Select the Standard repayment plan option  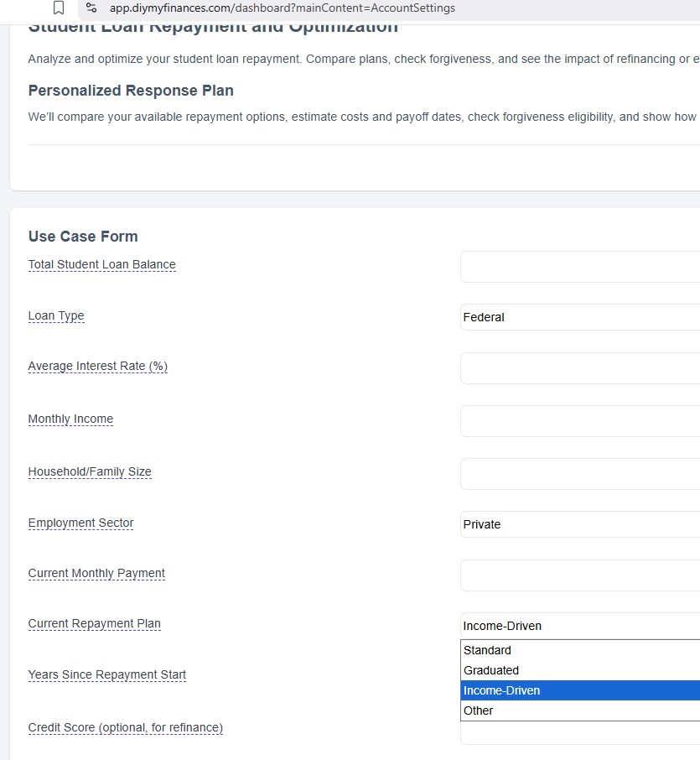tap(578, 650)
